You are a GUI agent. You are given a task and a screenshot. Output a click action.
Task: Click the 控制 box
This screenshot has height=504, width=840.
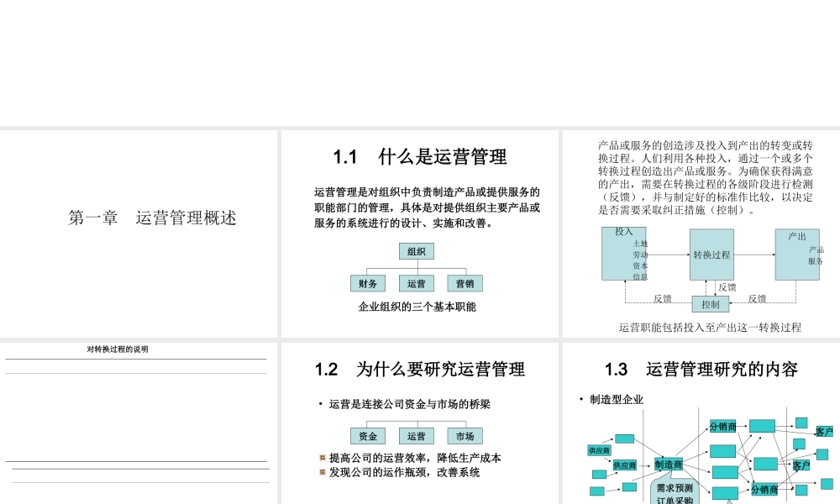pos(711,304)
